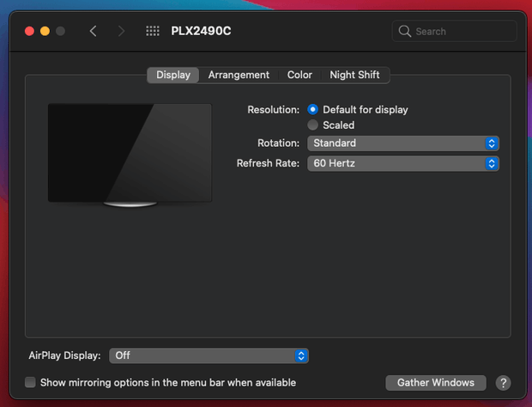Viewport: 532px width, 407px height.
Task: Click the search magnifying glass icon
Action: point(404,31)
